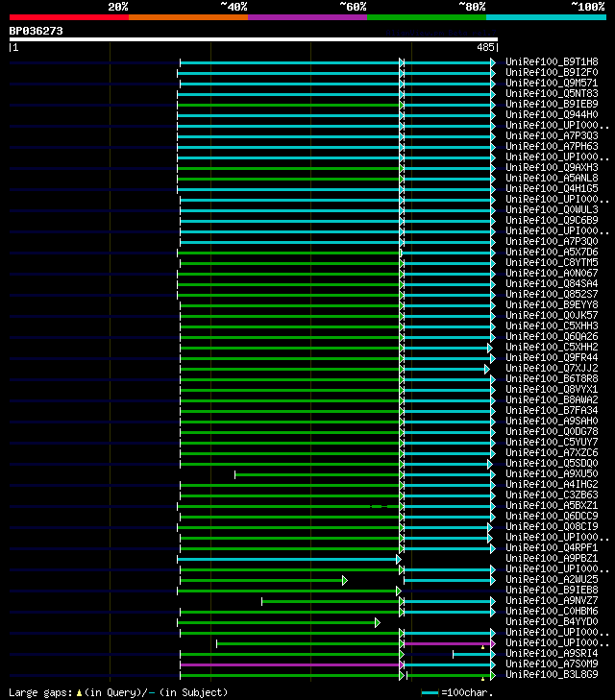Click hit label UniRef100_A9SAH0
The image size is (615, 700).
coord(552,421)
